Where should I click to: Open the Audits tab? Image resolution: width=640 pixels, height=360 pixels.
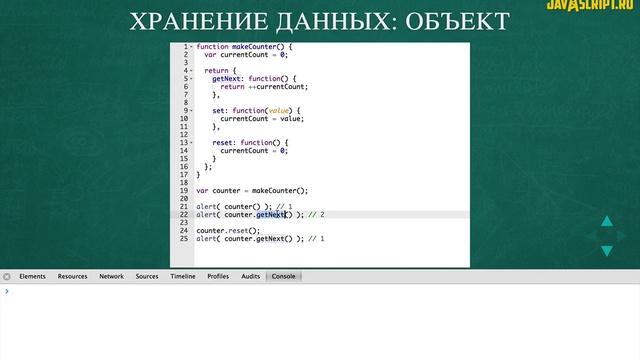coord(250,276)
